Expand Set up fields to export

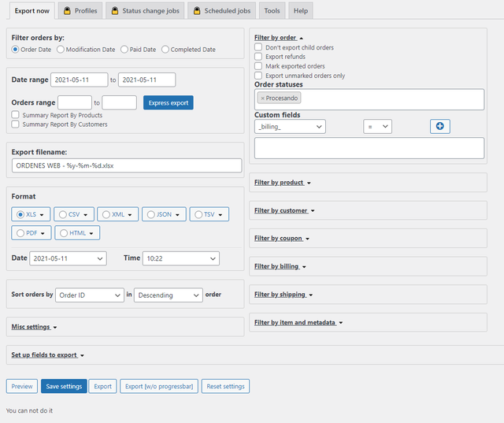tap(47, 354)
